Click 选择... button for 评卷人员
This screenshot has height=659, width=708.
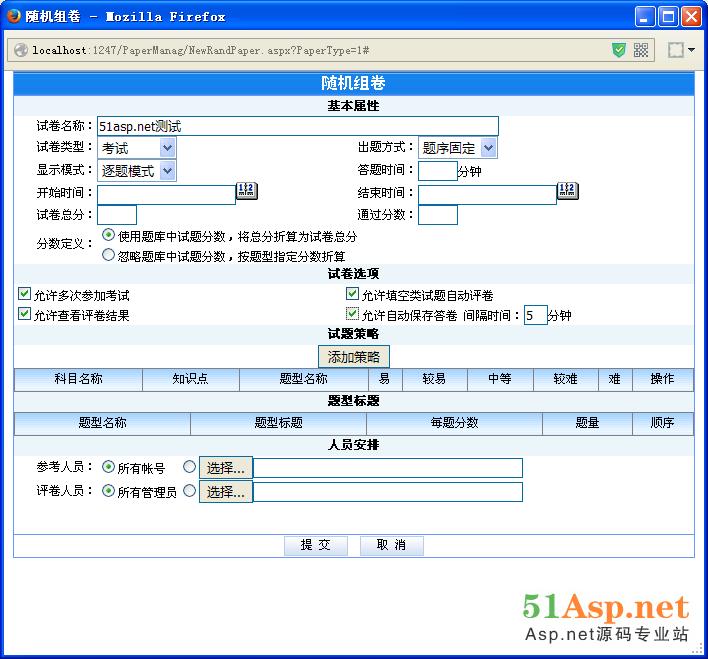click(x=226, y=491)
